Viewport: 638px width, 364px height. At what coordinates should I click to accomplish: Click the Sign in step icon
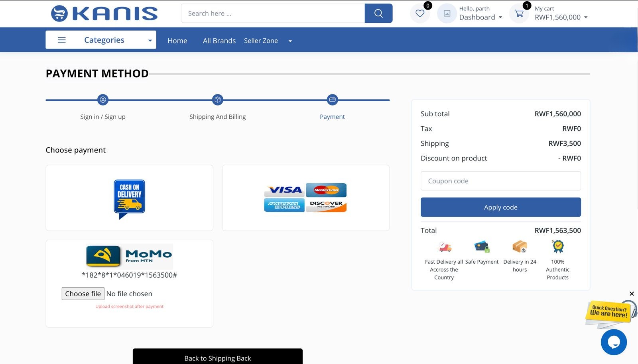[103, 100]
